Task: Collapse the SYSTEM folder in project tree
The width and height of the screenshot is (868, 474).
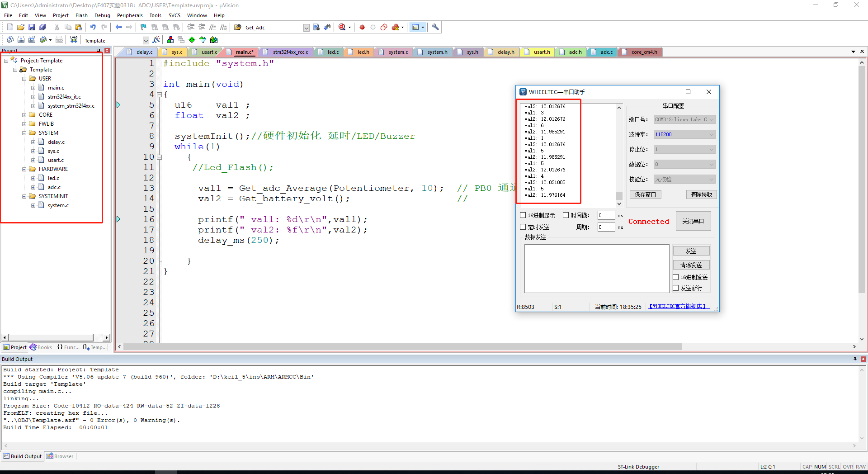Action: point(25,133)
